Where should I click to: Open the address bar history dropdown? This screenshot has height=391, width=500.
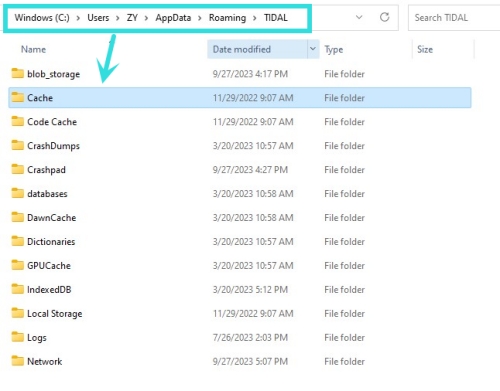pos(359,17)
